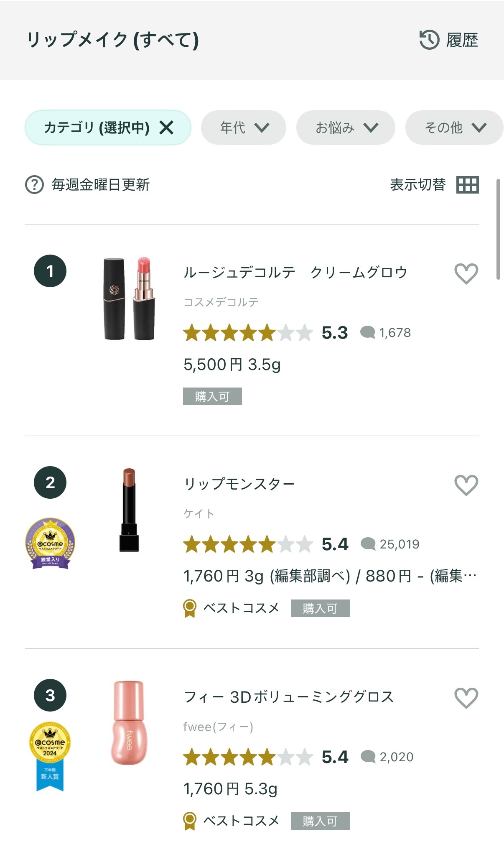This screenshot has height=852, width=504.
Task: Open ルージュデコルテ クリームグロウ product title
Action: click(x=295, y=273)
